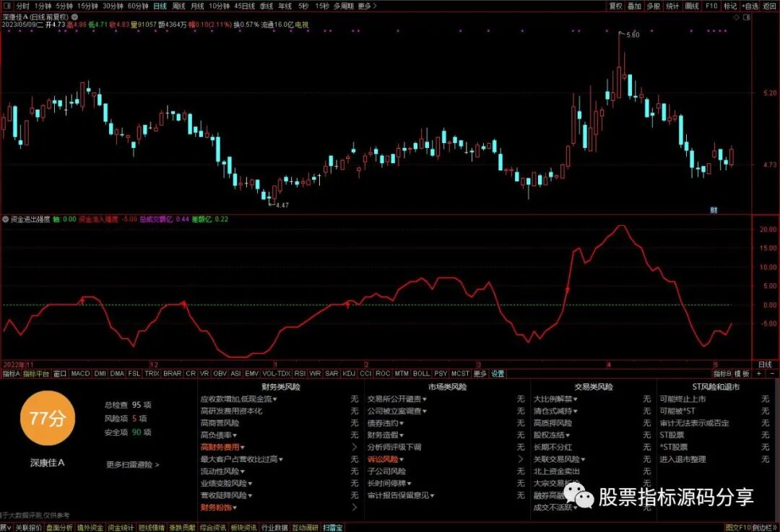
Task: Click the side panel icon beside the diamond
Action: [747, 17]
